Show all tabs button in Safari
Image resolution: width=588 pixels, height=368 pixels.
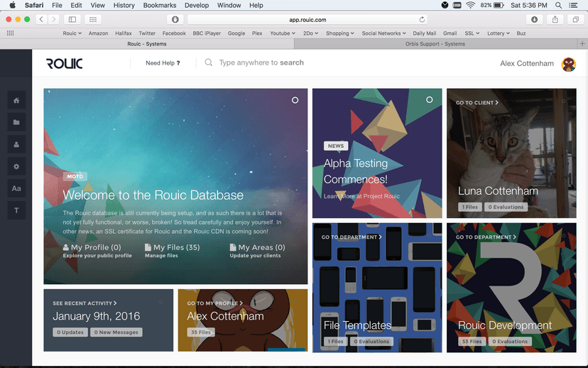(x=576, y=19)
